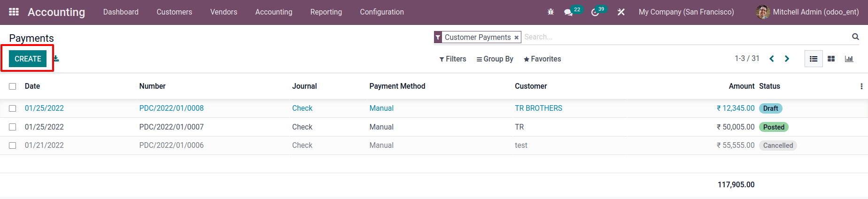Viewport: 868px width, 199px height.
Task: Open the apps grid menu icon
Action: coord(14,12)
